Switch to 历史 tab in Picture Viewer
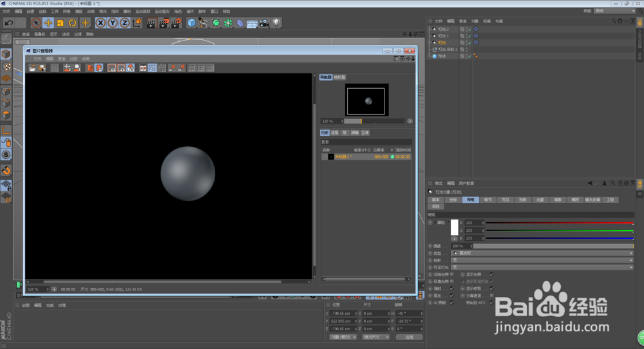644x349 pixels. pyautogui.click(x=325, y=133)
